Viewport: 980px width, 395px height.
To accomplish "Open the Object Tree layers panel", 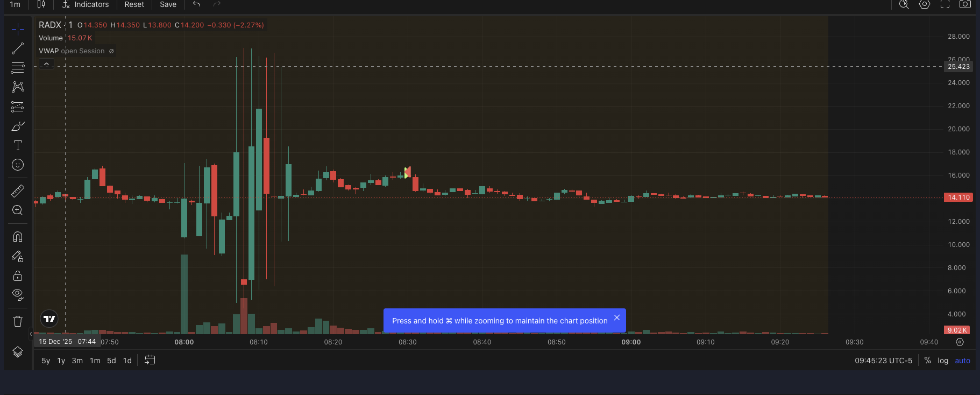I will tap(18, 352).
